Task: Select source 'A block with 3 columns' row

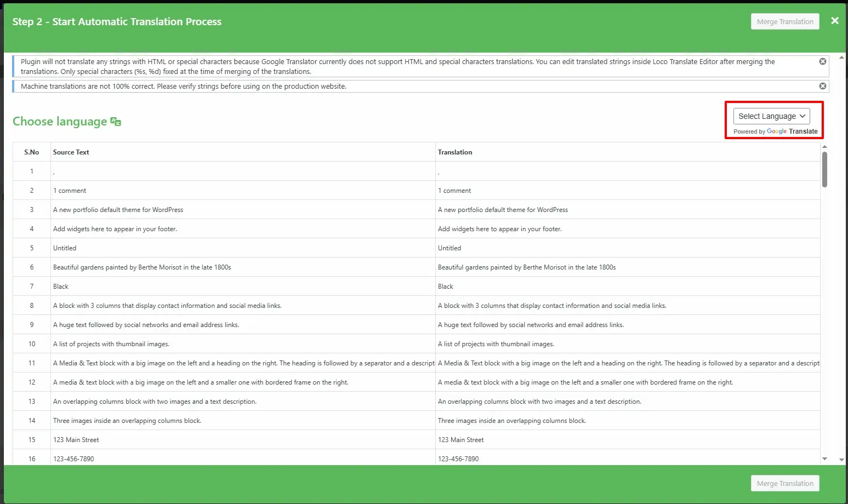Action: (167, 306)
